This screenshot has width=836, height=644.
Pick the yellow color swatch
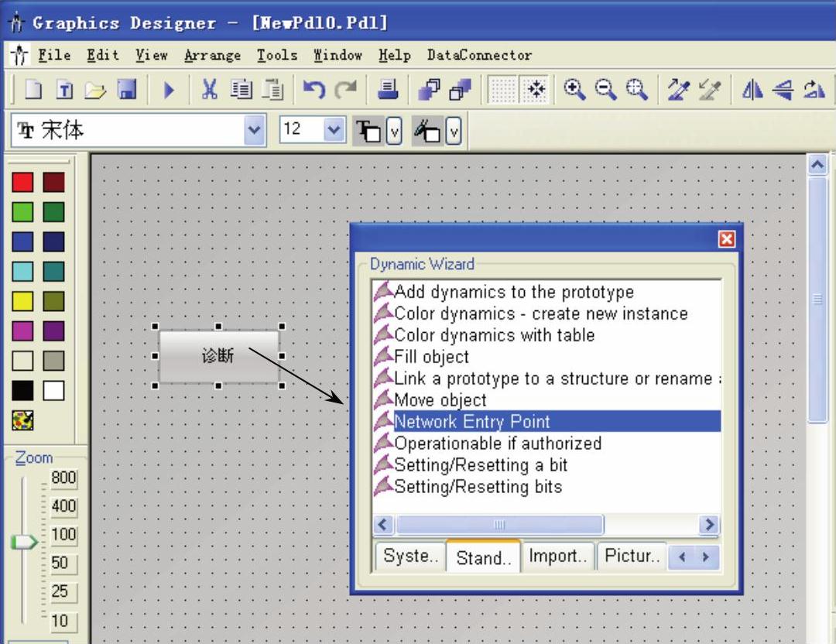[22, 301]
